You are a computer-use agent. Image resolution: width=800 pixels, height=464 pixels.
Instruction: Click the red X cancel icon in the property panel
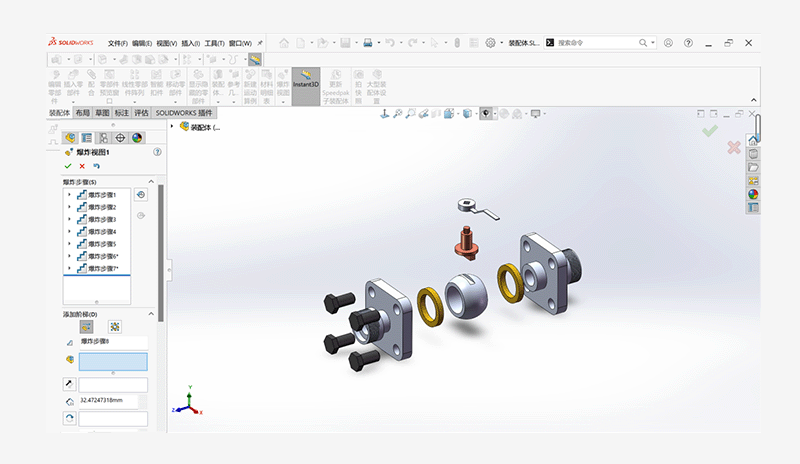point(82,166)
